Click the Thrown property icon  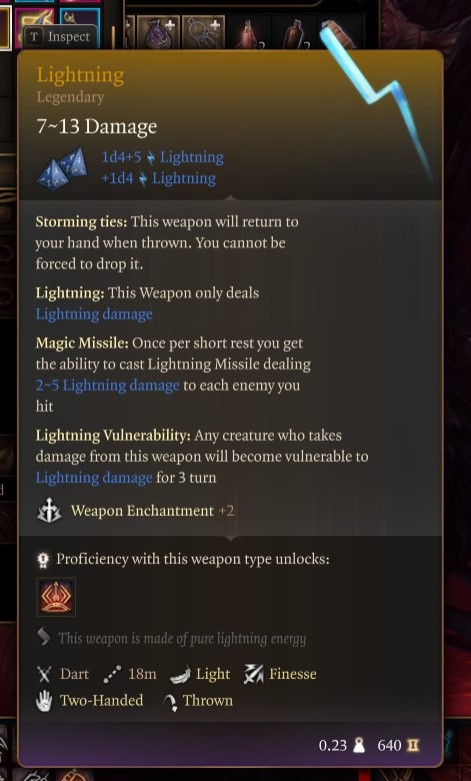[170, 702]
